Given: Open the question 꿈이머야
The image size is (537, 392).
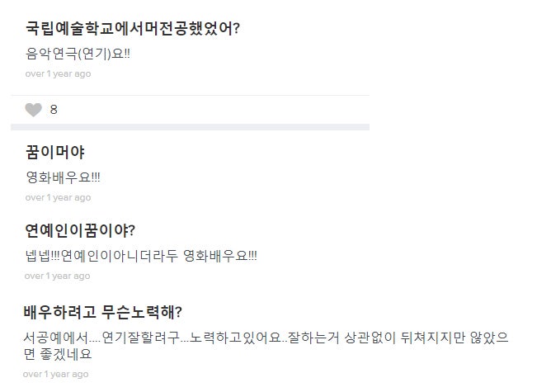Looking at the screenshot, I should coord(55,153).
